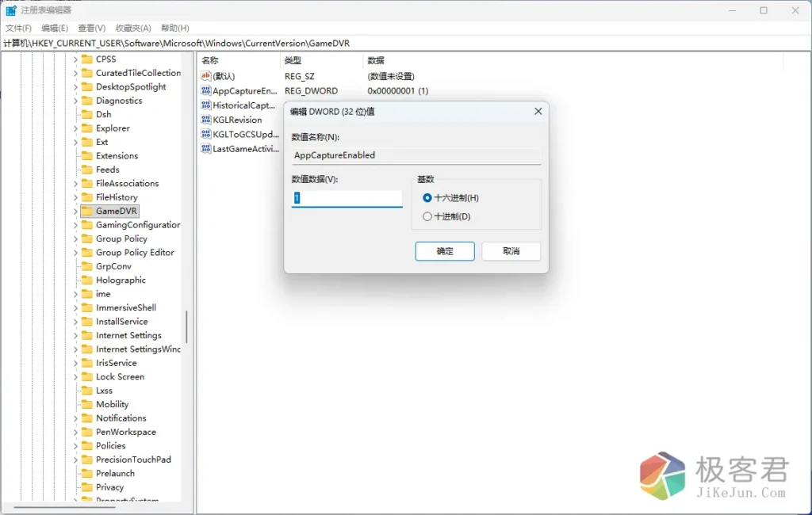Click the LastGameActivity value icon
This screenshot has width=812, height=515.
206,148
